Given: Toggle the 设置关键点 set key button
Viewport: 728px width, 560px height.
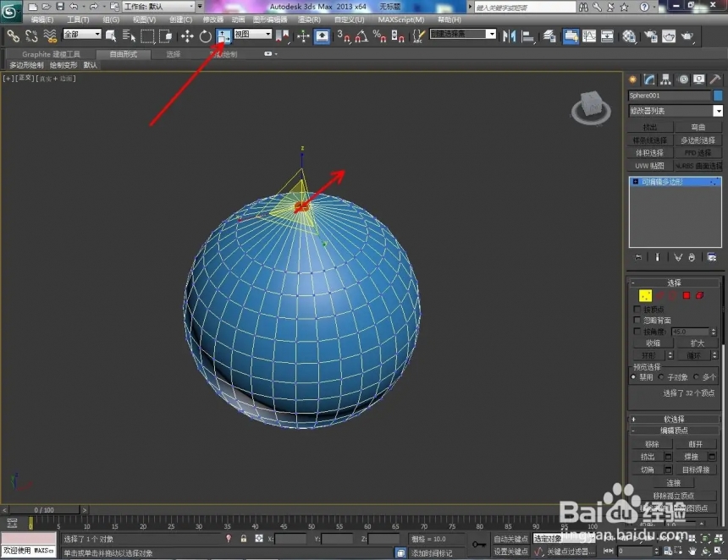Looking at the screenshot, I should tap(510, 552).
